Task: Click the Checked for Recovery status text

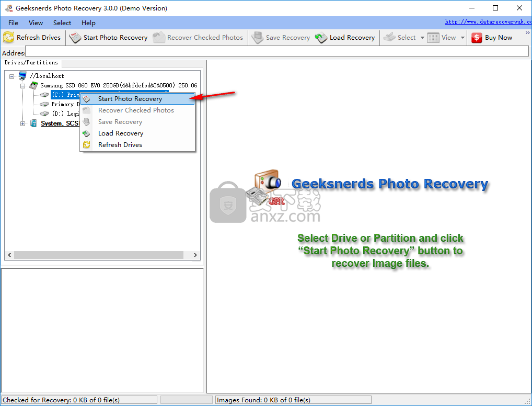Action: [61, 400]
